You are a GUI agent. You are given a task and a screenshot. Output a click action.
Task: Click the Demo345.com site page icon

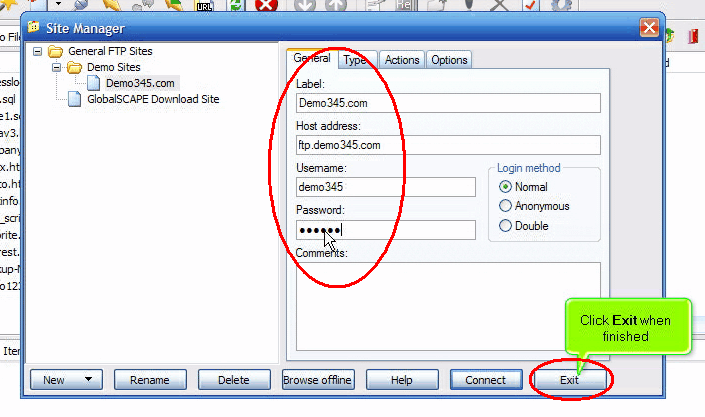93,83
